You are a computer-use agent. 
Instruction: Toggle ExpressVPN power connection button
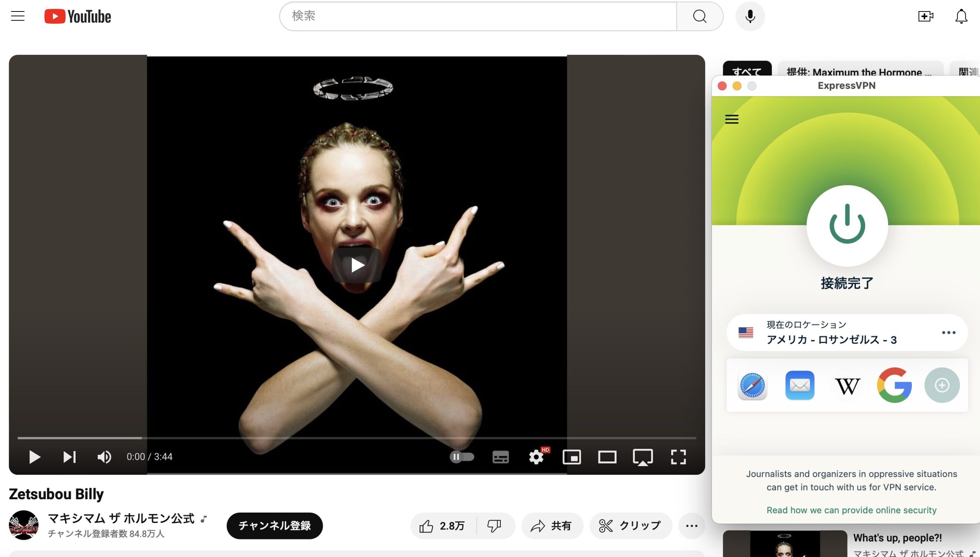tap(847, 225)
